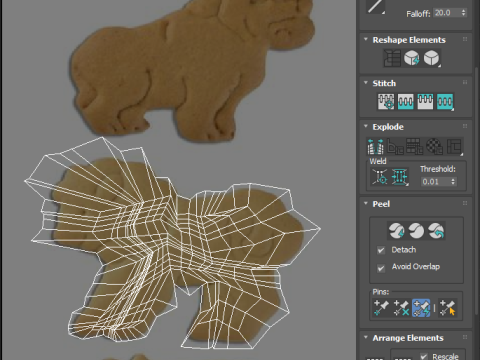The width and height of the screenshot is (480, 360).
Task: Click the second Stitch icon (stitch to target)
Action: (405, 102)
